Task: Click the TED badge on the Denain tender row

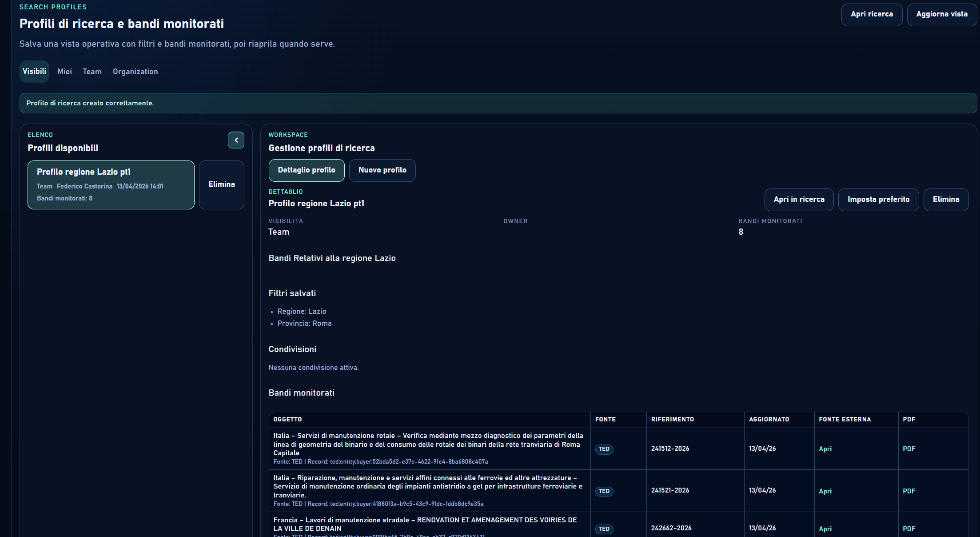Action: (x=604, y=529)
